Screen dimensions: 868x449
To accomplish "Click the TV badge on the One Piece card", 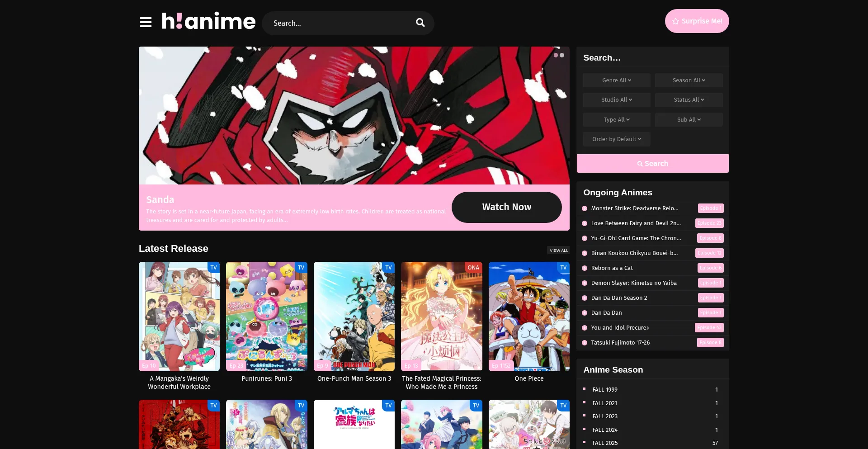I will click(x=563, y=268).
